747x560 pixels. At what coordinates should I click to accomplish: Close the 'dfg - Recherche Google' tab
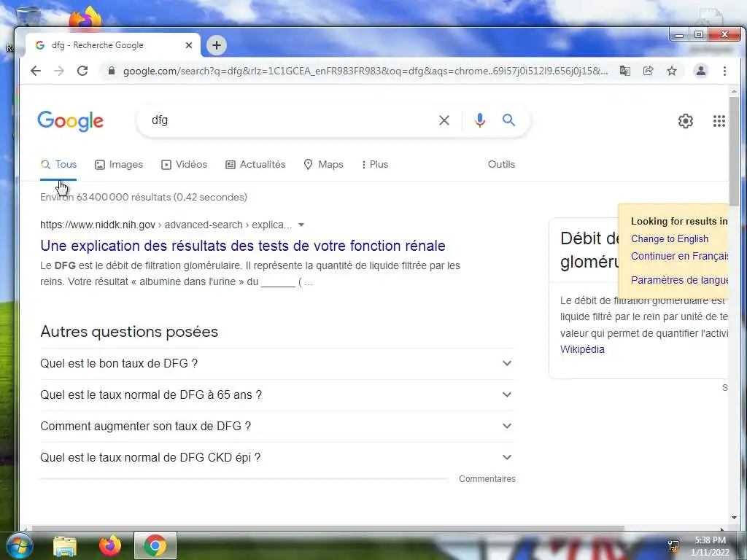pos(189,45)
